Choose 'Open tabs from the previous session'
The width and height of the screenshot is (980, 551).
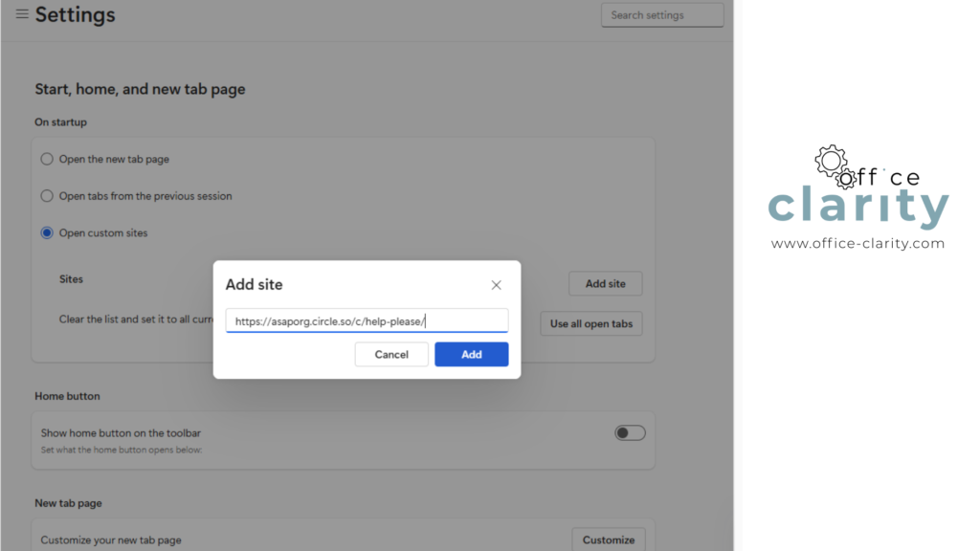(47, 196)
